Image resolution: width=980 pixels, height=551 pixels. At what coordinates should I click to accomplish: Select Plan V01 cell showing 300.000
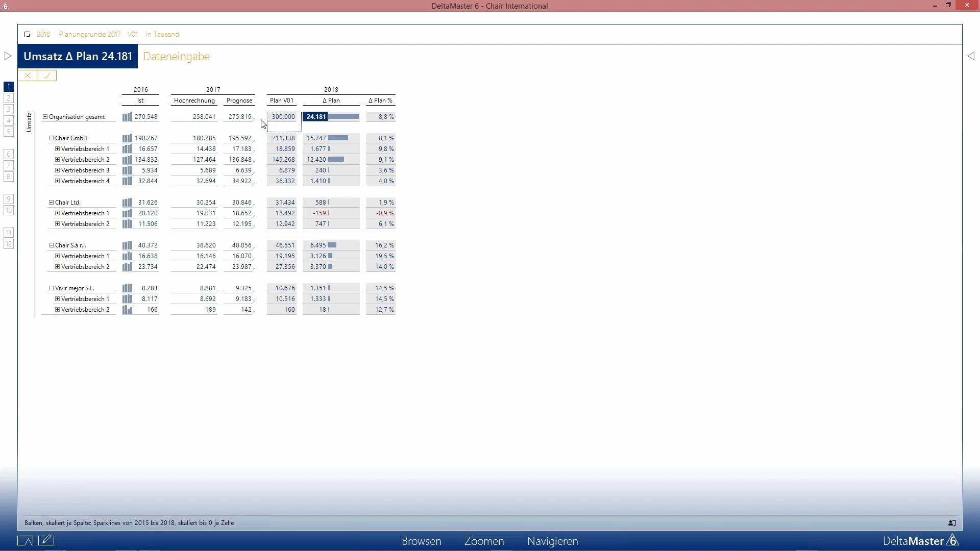(283, 117)
